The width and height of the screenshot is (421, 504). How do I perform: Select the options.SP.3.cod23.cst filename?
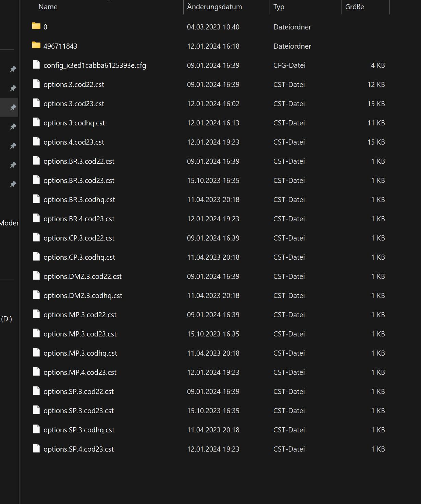click(x=78, y=410)
